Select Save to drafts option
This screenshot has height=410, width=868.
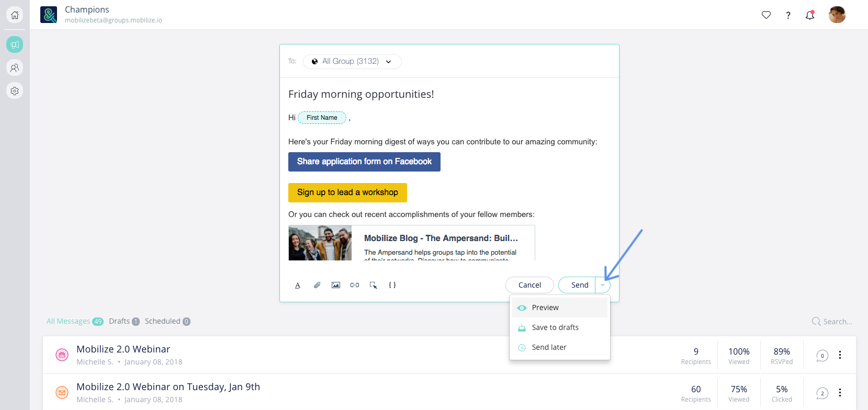click(x=560, y=327)
